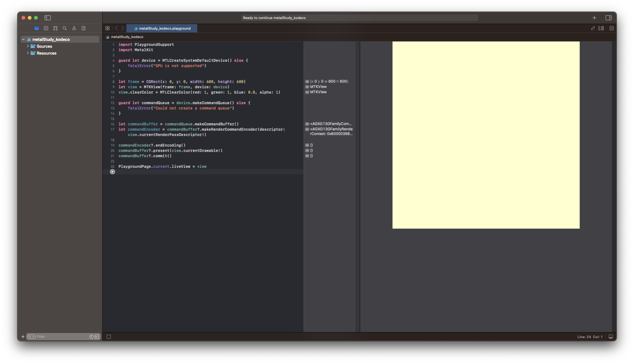Click metalStudy_kodeco in the breadcrumb bar

coord(127,37)
